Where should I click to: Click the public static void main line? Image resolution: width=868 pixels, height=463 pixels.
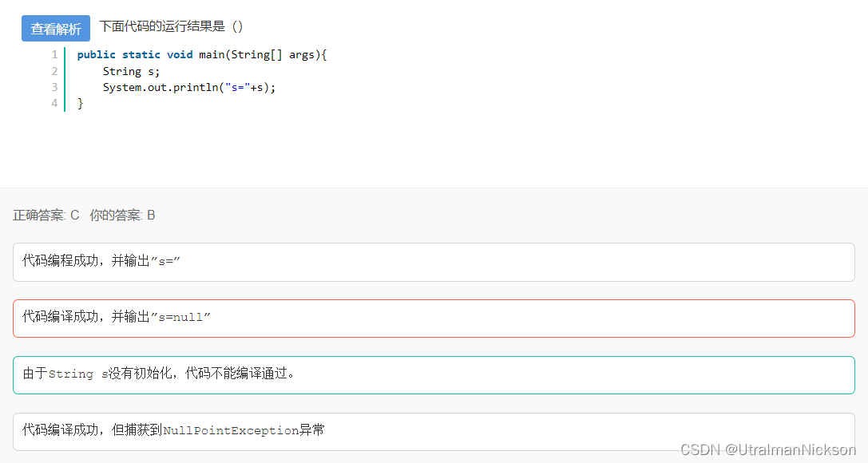[202, 55]
